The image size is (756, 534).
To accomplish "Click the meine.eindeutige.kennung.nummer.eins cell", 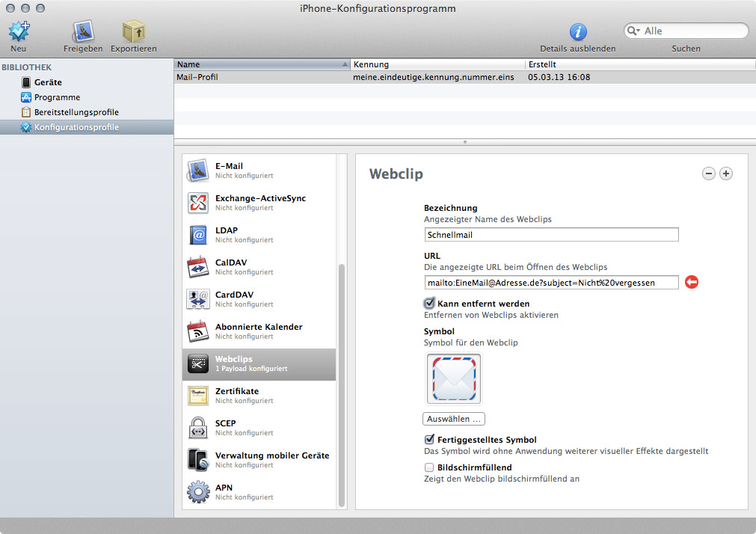I will coord(434,77).
